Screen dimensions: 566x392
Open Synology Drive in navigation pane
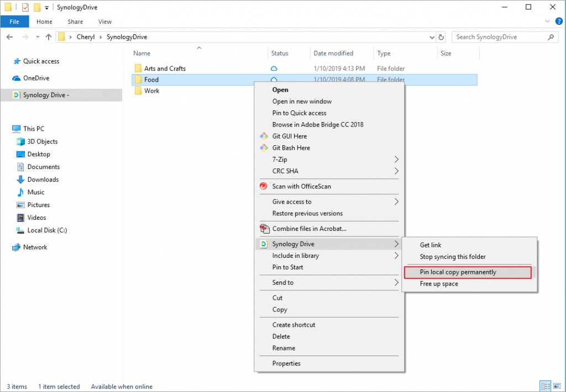click(61, 95)
